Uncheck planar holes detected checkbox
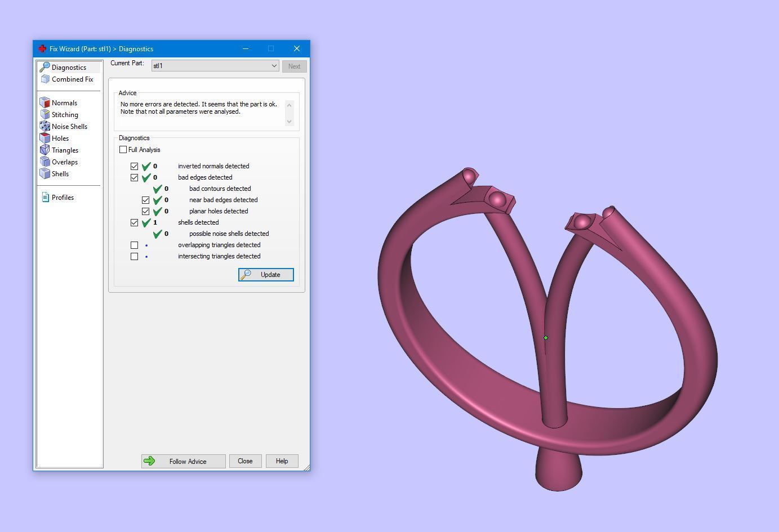Viewport: 779px width, 532px height. click(145, 211)
